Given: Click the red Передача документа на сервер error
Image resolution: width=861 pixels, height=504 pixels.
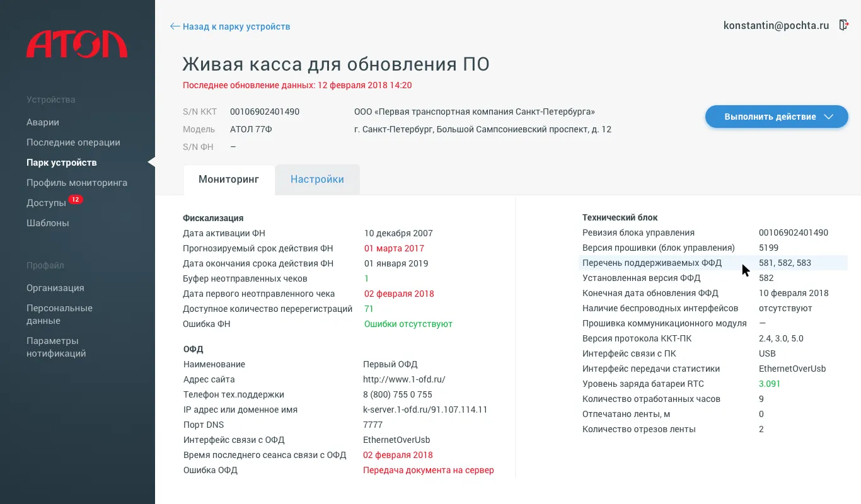Looking at the screenshot, I should 429,470.
